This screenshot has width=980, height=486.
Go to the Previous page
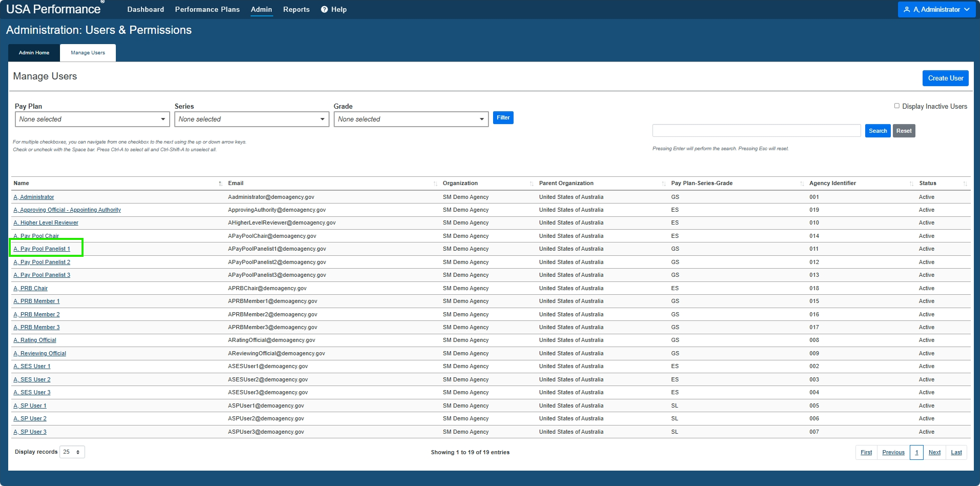tap(893, 452)
